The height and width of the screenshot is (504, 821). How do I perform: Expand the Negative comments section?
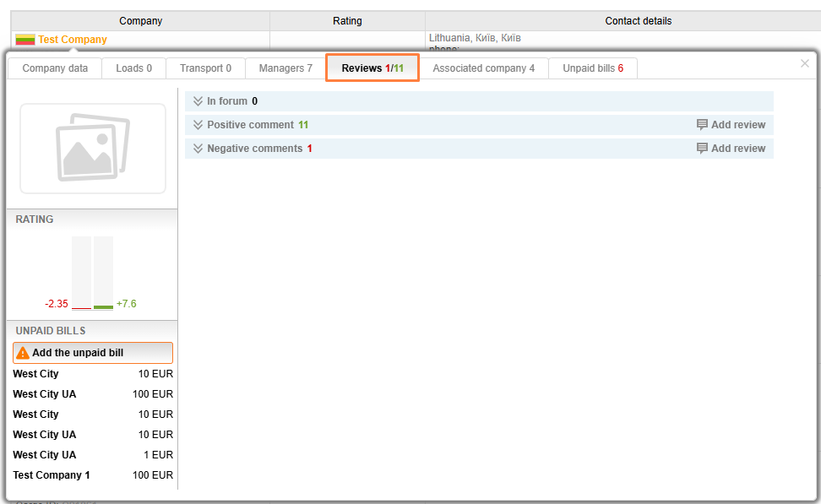pos(198,149)
